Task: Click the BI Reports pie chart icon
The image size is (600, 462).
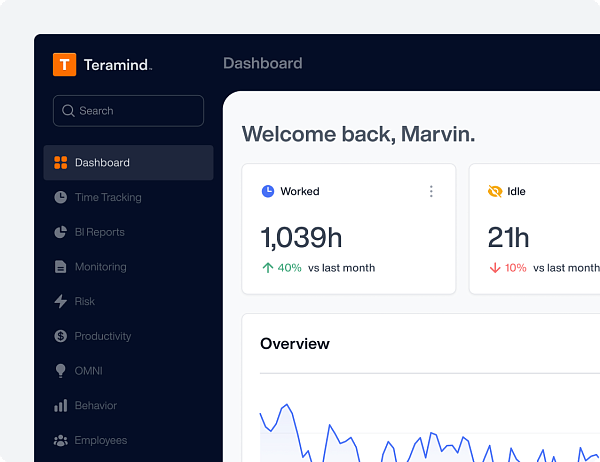Action: 60,232
